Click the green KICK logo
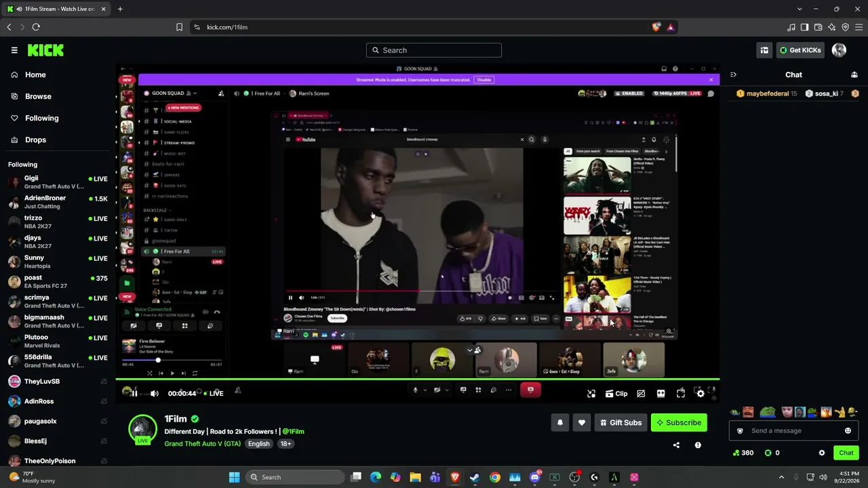The height and width of the screenshot is (488, 868). pos(45,50)
